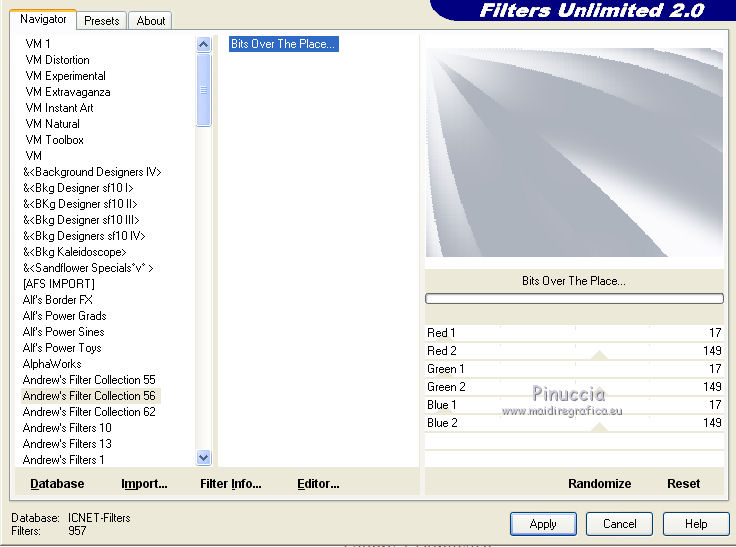
Task: Click the category list scroll up arrow
Action: click(204, 45)
